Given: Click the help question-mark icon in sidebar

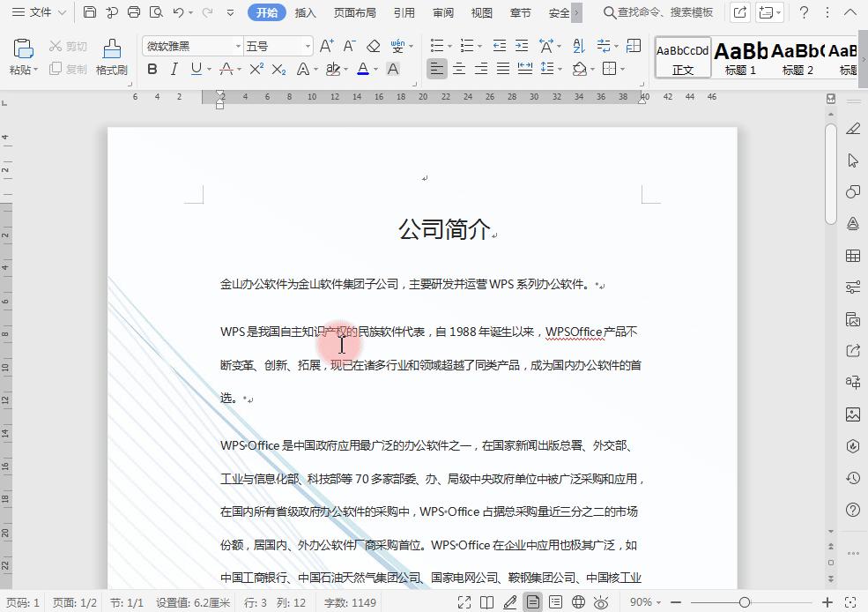Looking at the screenshot, I should (x=851, y=509).
